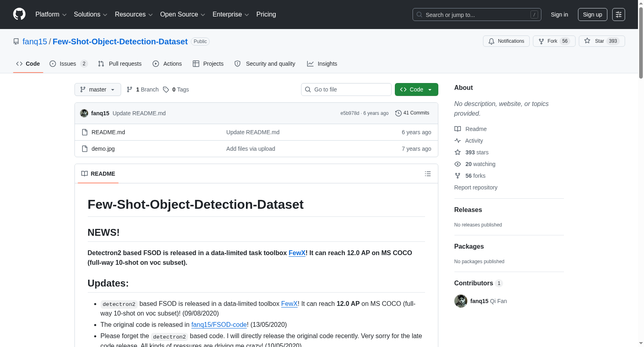Switch to the Projects tab
644x347 pixels.
208,64
